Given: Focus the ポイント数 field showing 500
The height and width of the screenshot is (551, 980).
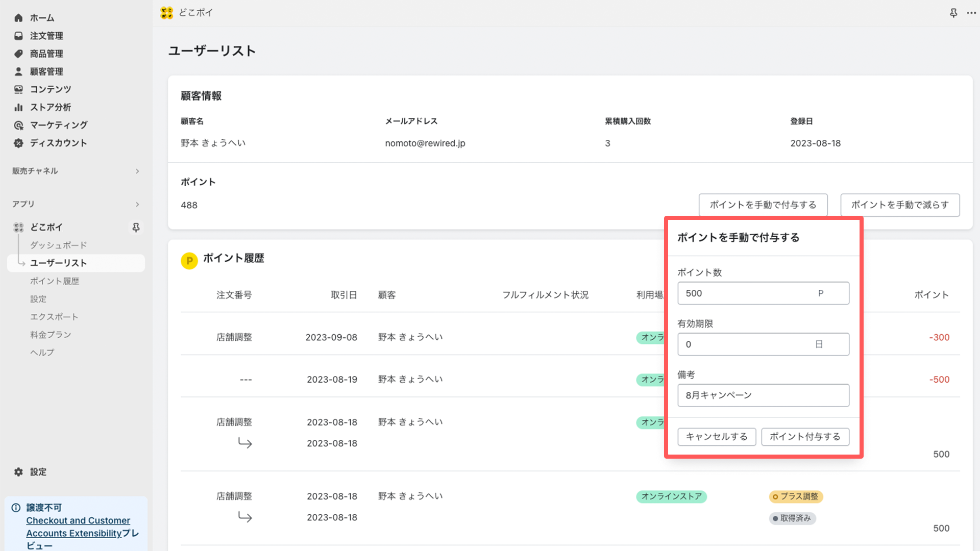Looking at the screenshot, I should pos(763,293).
